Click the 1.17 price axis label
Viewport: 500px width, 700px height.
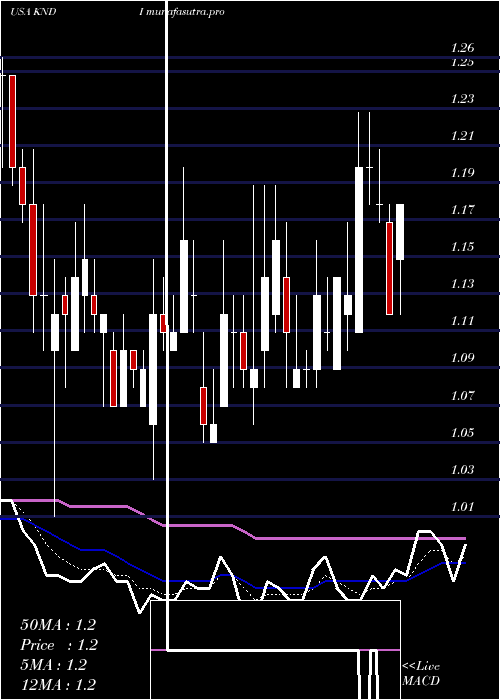(x=462, y=210)
